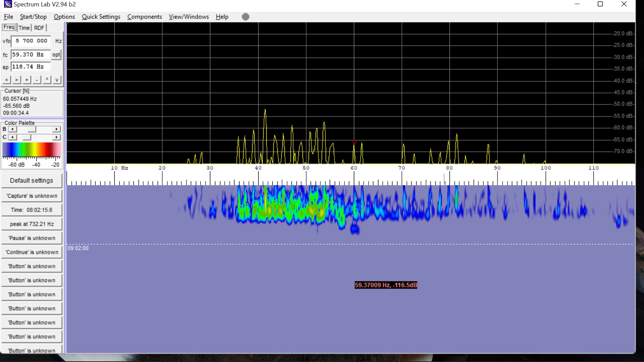
Task: Click cursor readout 60.057449 Hz
Action: tap(20, 99)
